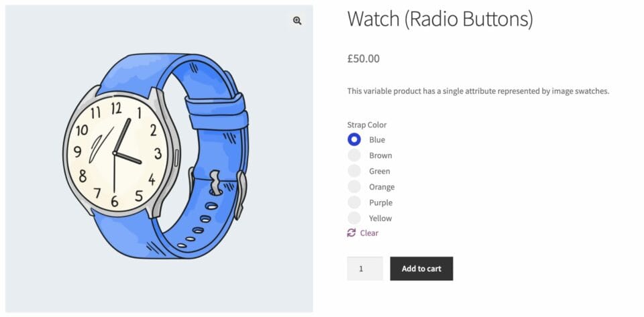Open the blue watch product image

[159, 159]
